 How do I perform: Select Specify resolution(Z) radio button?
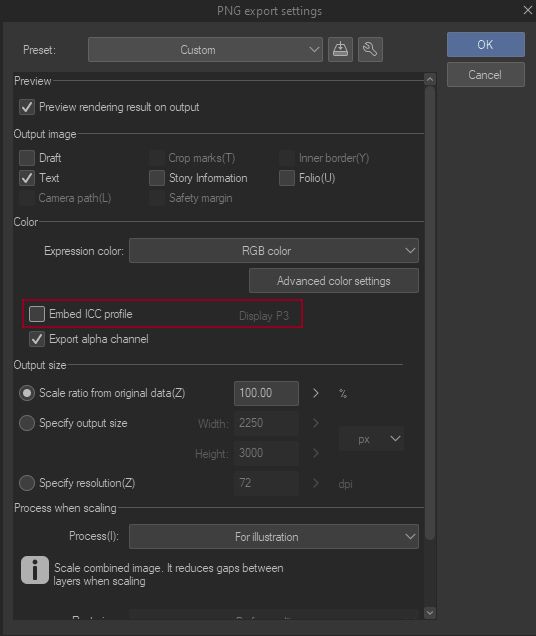pos(27,483)
